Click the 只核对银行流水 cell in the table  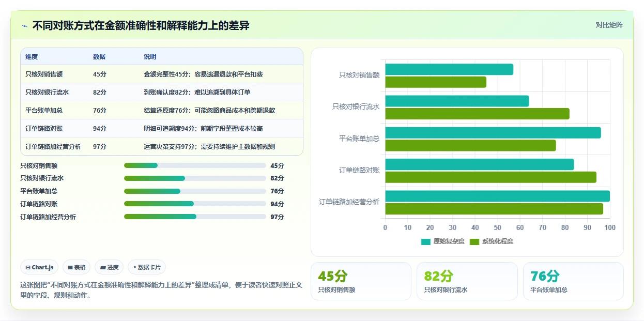47,93
